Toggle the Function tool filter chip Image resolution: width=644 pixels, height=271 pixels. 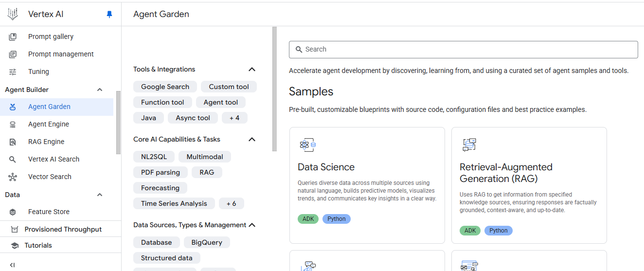pos(162,102)
